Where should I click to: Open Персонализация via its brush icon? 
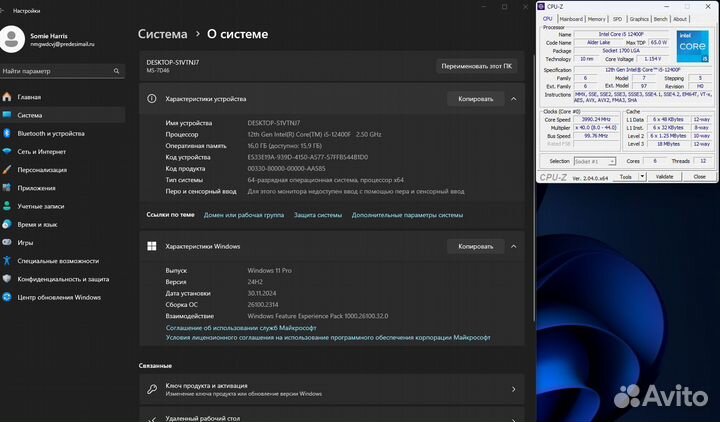point(8,169)
